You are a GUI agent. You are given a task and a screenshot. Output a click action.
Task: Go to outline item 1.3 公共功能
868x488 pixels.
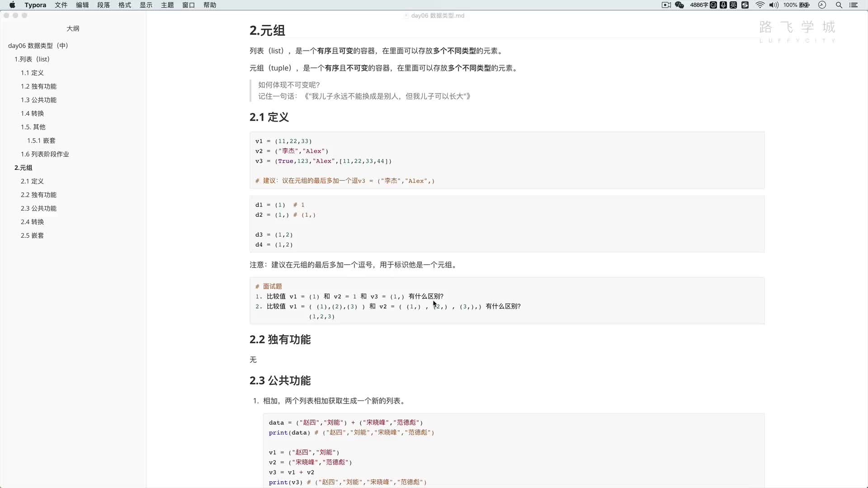pos(38,100)
